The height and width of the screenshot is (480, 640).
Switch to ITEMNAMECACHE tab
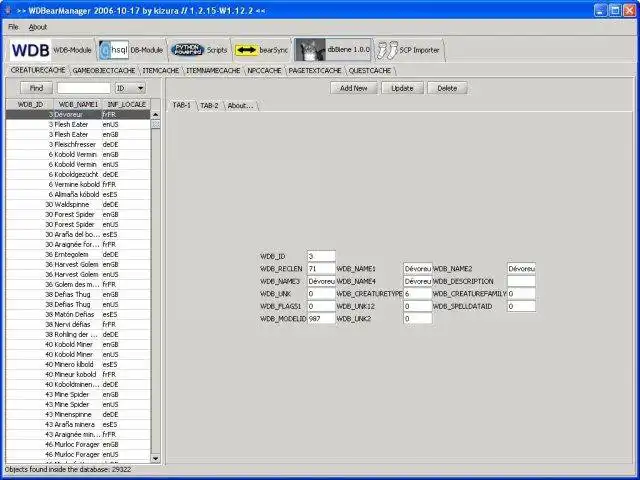(x=213, y=71)
